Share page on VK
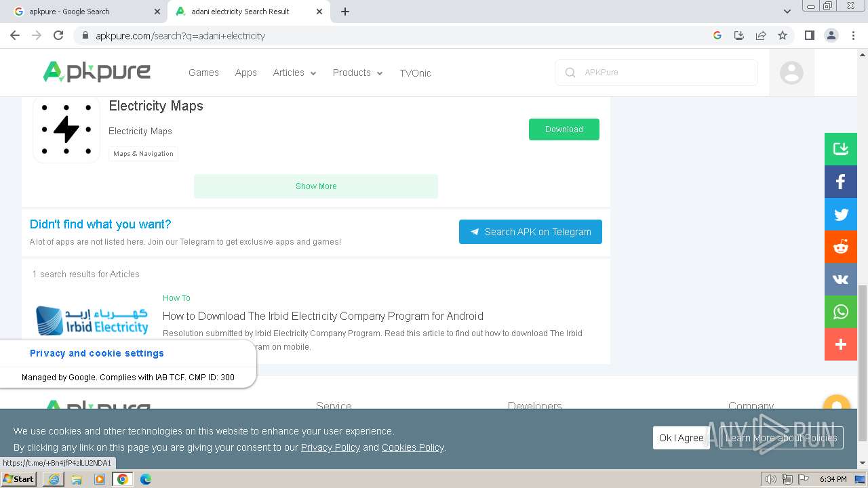The width and height of the screenshot is (868, 488). click(841, 279)
